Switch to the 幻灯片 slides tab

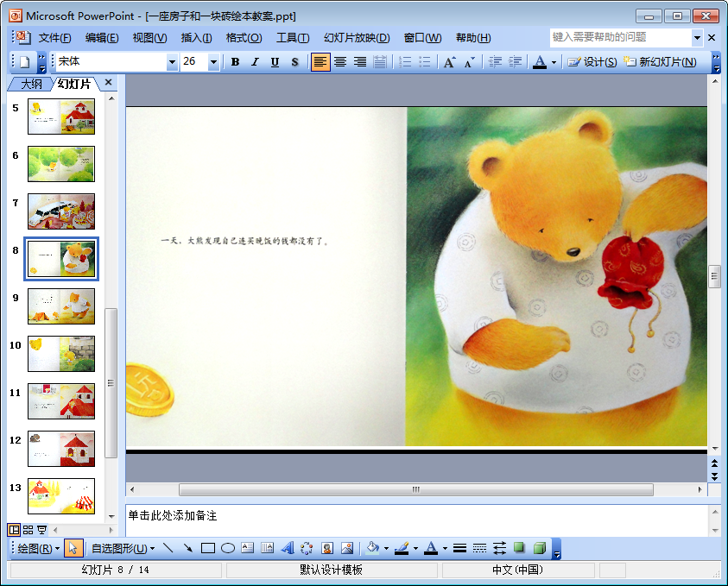[x=74, y=84]
